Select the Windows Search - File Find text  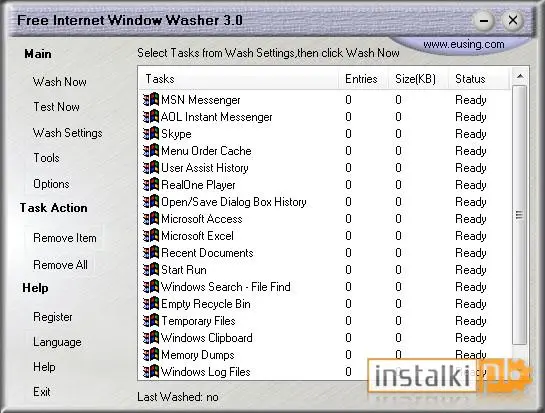pos(226,287)
